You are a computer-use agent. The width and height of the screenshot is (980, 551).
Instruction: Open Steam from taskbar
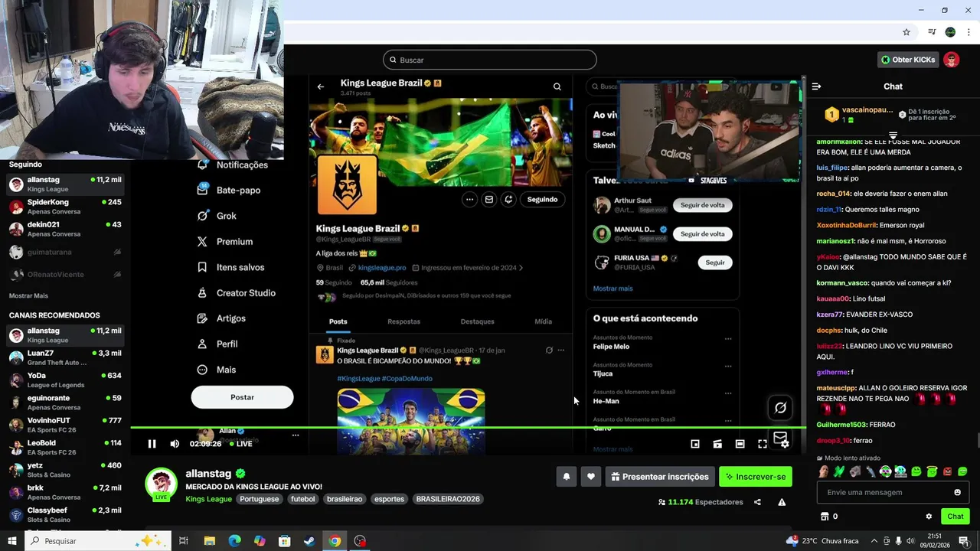[309, 541]
